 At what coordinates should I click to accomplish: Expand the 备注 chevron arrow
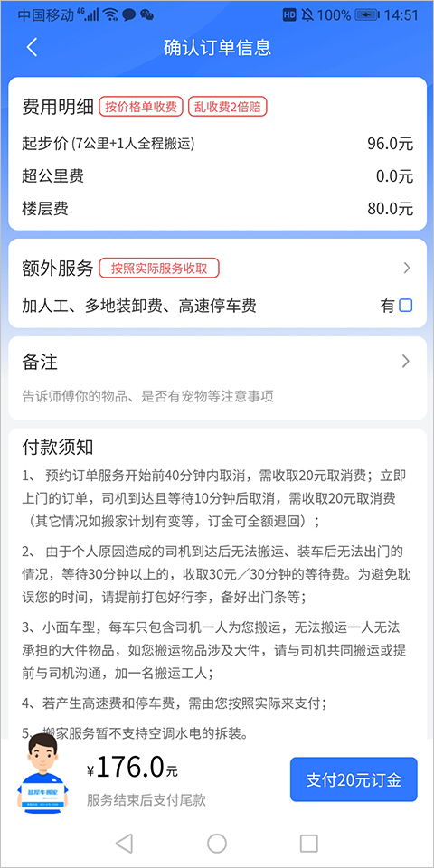(x=406, y=362)
